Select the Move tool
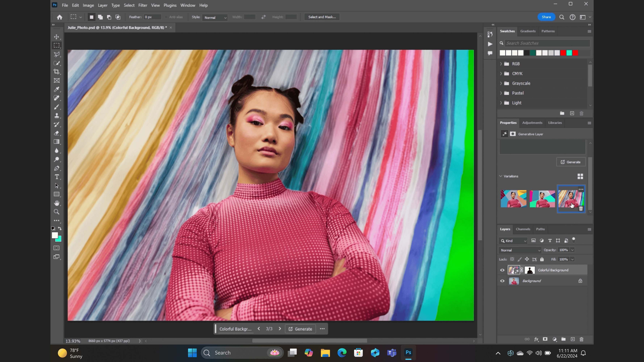Image resolution: width=644 pixels, height=362 pixels. tap(57, 37)
